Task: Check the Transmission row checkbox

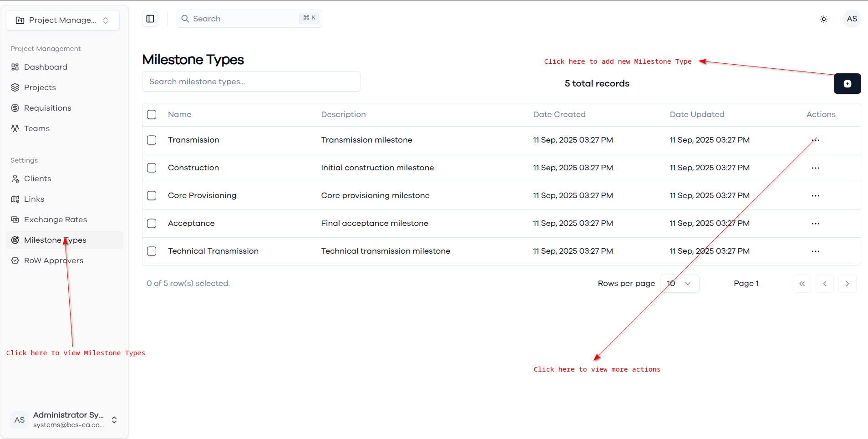Action: [152, 140]
